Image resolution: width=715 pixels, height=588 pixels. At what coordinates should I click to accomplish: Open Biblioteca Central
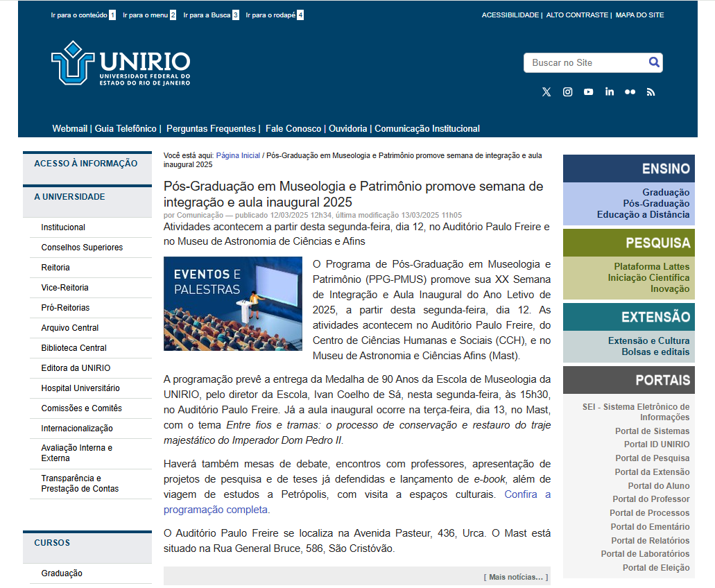(74, 347)
